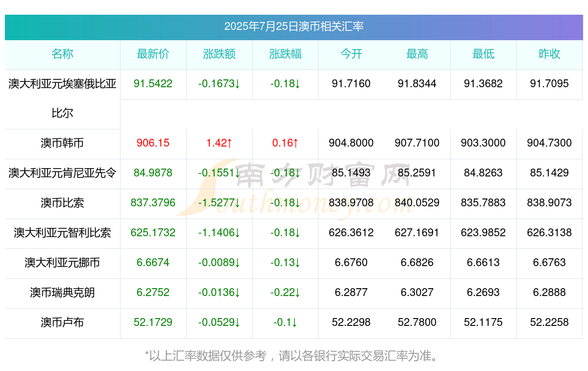Click the 最低 column header
The height and width of the screenshot is (371, 588).
[x=484, y=54]
